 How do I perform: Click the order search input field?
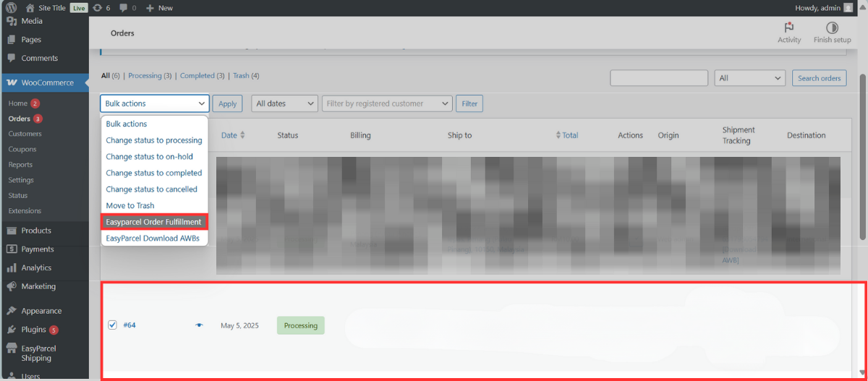coord(659,78)
